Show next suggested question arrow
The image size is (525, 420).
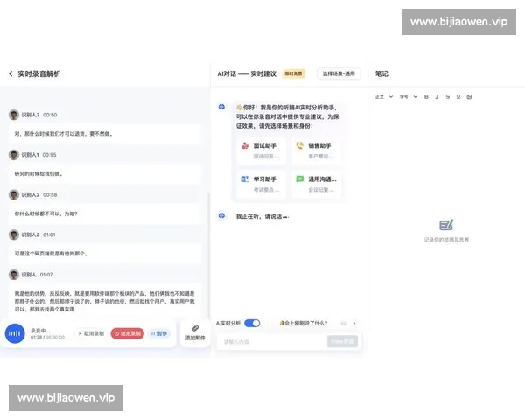(354, 323)
